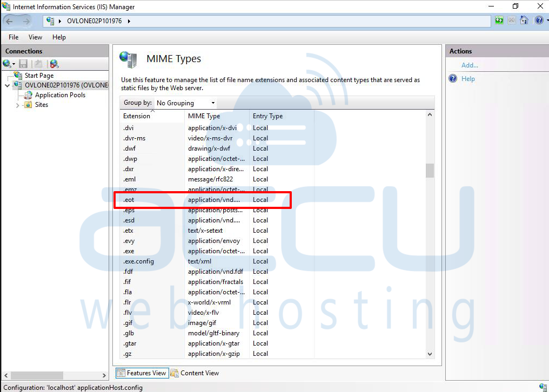Refresh the page with the green refresh icon
This screenshot has height=392, width=549.
coord(499,20)
